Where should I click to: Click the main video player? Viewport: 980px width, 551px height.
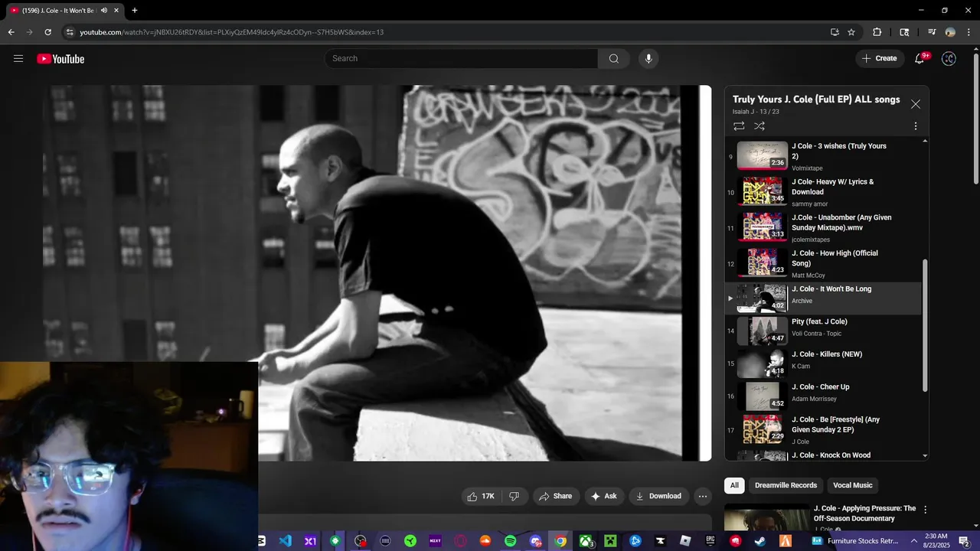coord(377,273)
